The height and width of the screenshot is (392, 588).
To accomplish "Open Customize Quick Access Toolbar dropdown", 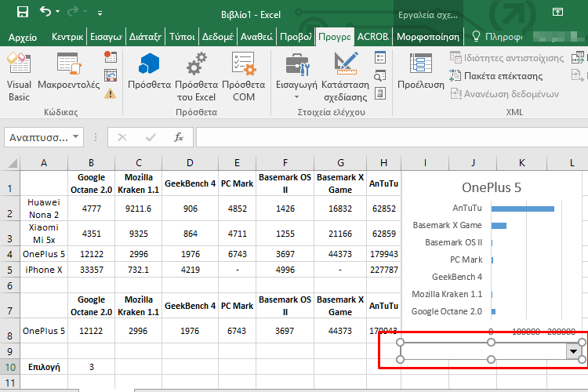I will 100,13.
